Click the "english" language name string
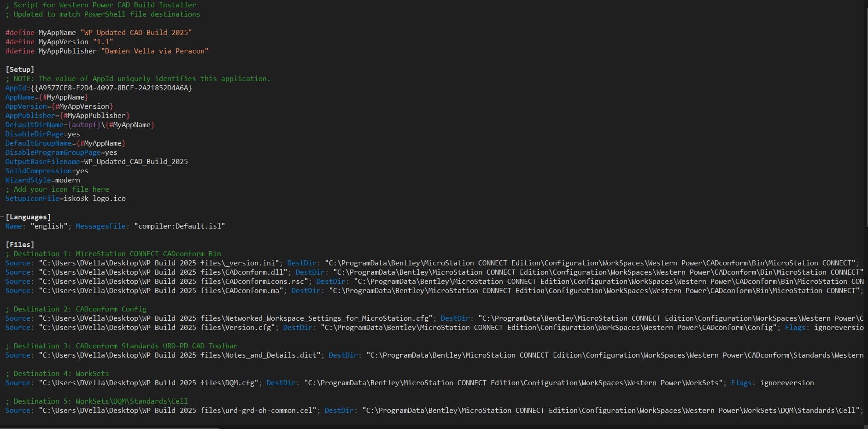 pos(48,226)
